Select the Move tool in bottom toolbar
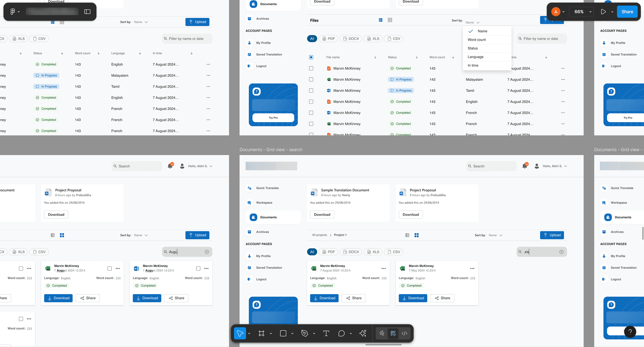This screenshot has height=347, width=644. pyautogui.click(x=240, y=333)
